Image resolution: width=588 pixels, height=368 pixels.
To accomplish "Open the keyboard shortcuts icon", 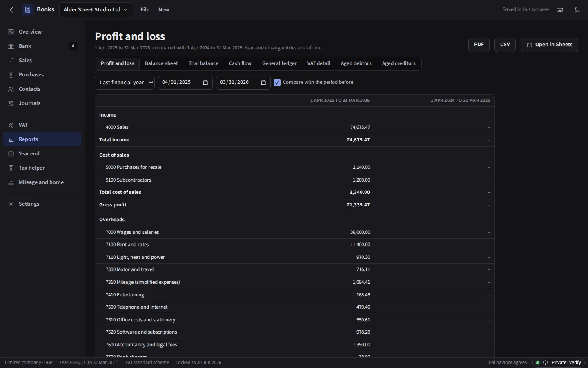I will (x=560, y=10).
